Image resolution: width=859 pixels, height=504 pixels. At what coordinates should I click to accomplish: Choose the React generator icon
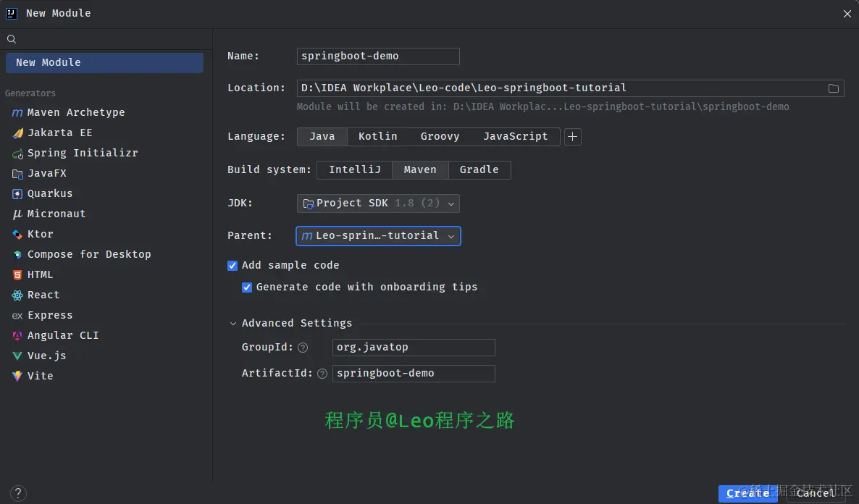[17, 295]
